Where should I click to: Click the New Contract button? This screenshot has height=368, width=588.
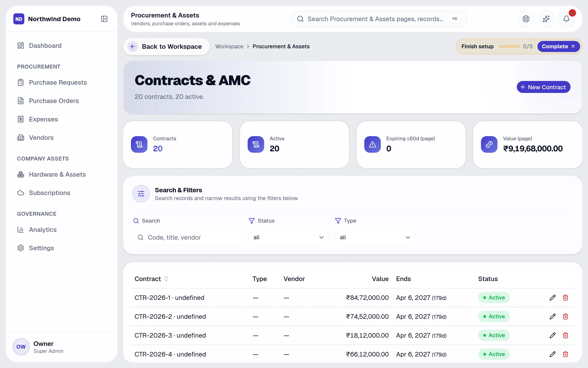[543, 87]
